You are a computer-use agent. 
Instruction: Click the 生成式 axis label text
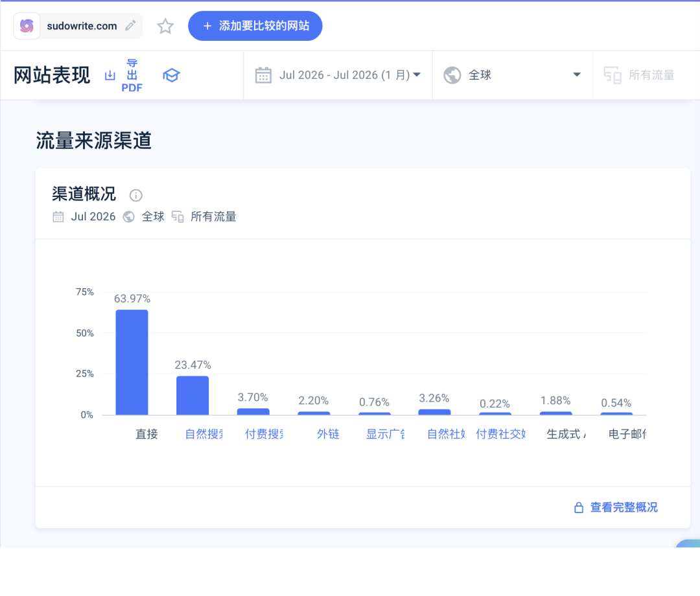[566, 433]
